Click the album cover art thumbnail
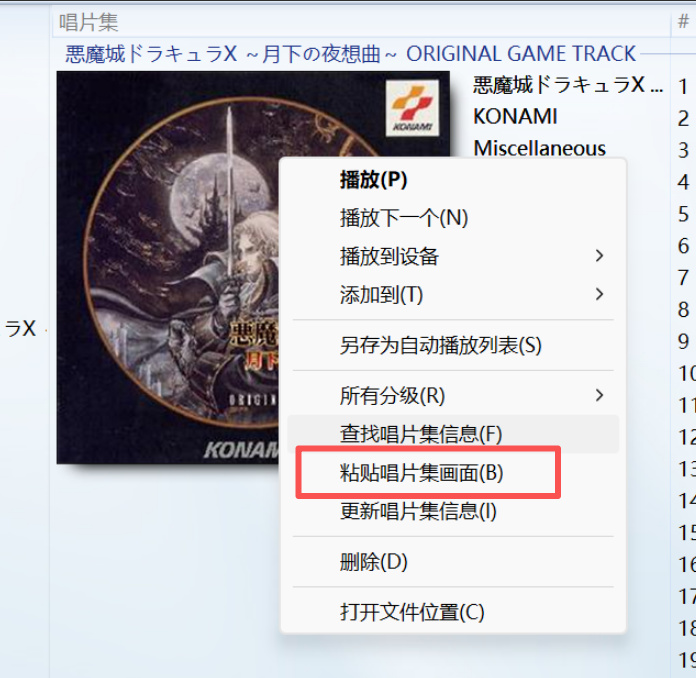The width and height of the screenshot is (696, 678). click(168, 267)
